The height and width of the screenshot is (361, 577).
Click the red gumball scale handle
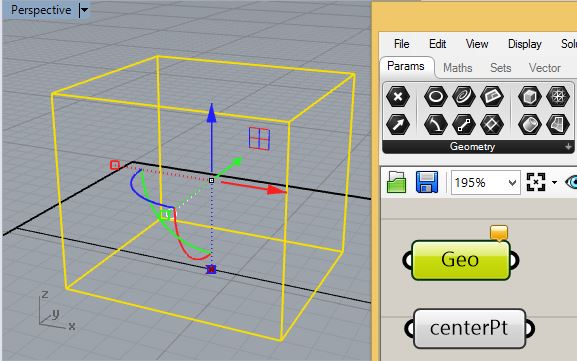coord(115,165)
